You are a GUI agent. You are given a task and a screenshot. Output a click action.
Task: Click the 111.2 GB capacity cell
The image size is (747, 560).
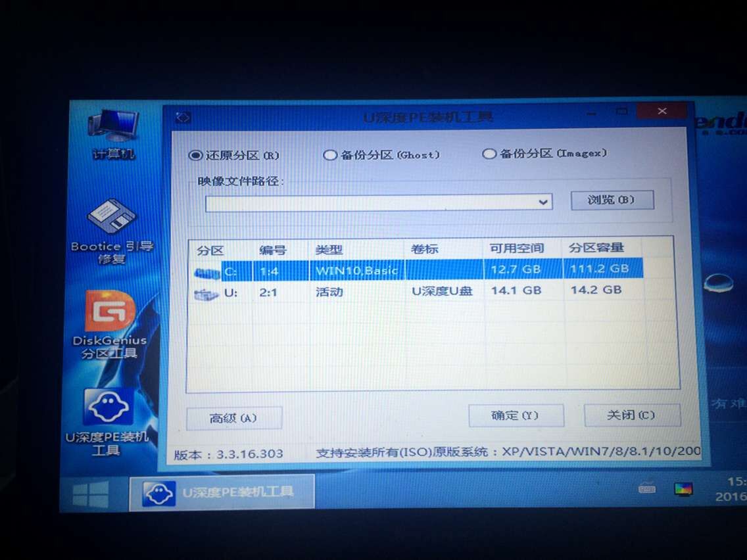[x=599, y=269]
